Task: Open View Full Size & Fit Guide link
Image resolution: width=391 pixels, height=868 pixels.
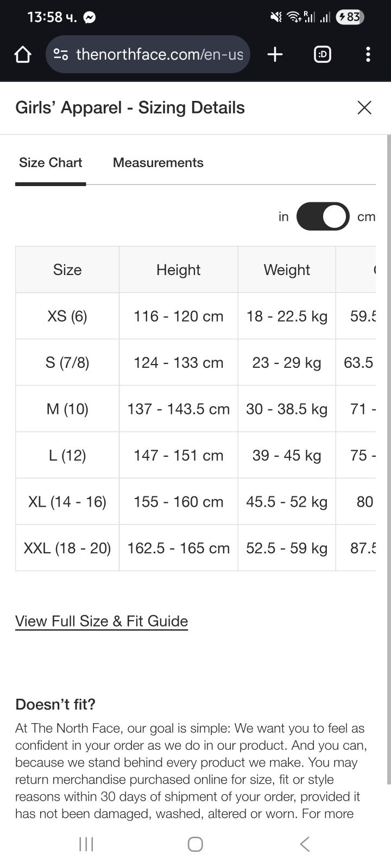Action: [102, 621]
